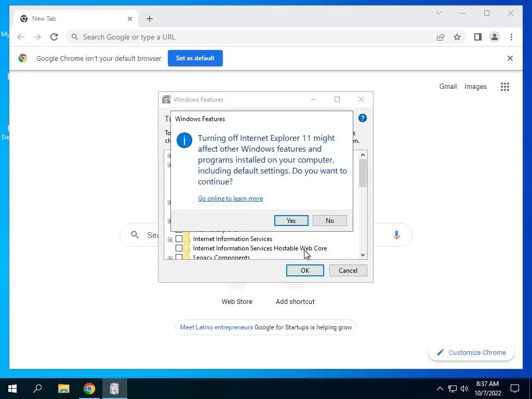Open File Explorer from the taskbar
This screenshot has width=532, height=399.
click(x=63, y=389)
